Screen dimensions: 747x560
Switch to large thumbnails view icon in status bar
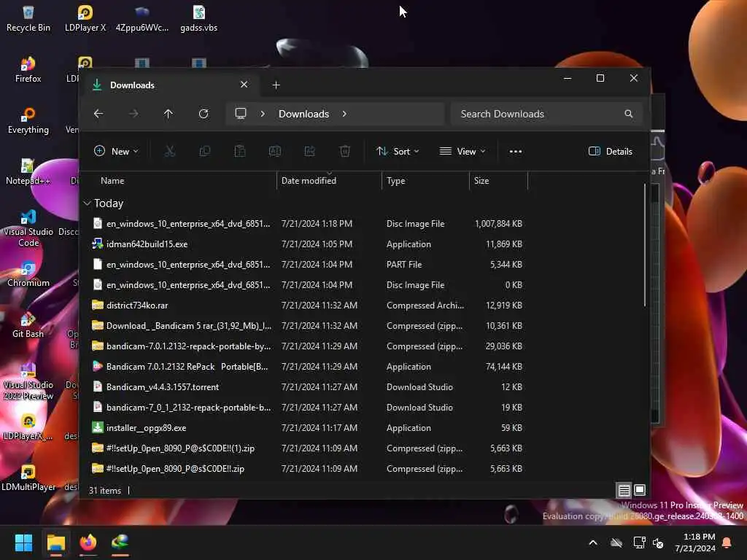(640, 490)
